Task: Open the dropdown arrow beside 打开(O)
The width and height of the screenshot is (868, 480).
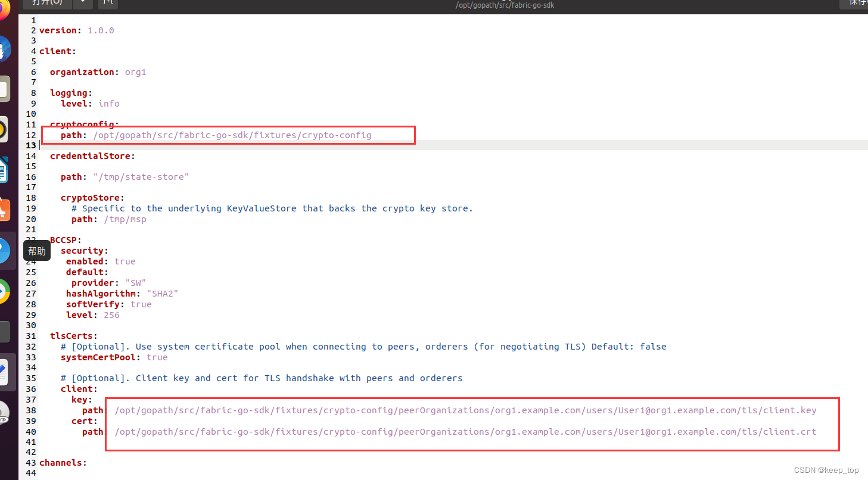Action: click(x=82, y=2)
